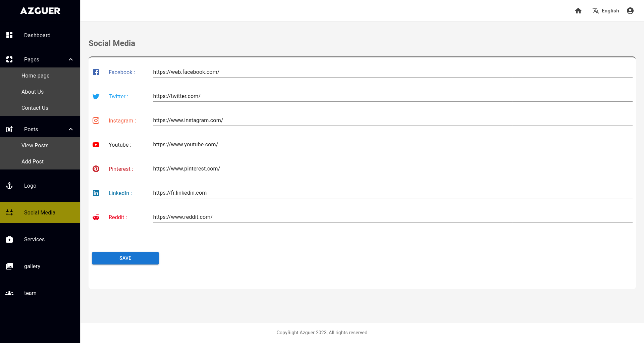Select Contact Us in the sidebar
This screenshot has height=343, width=644.
point(35,108)
